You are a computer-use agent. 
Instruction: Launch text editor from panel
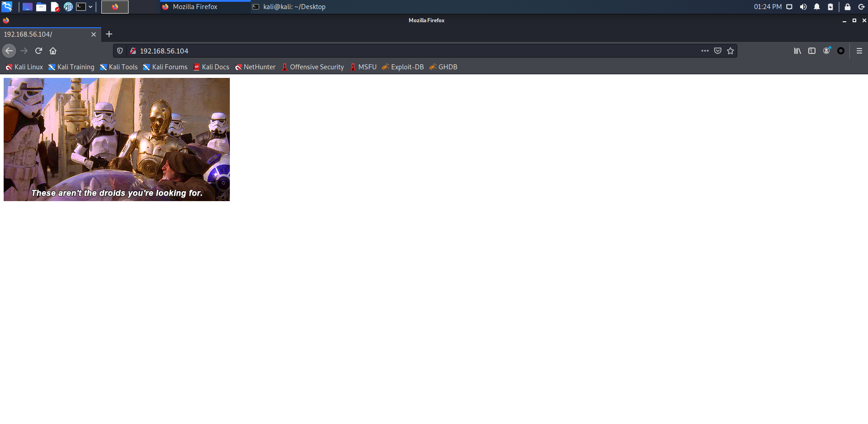pos(55,7)
